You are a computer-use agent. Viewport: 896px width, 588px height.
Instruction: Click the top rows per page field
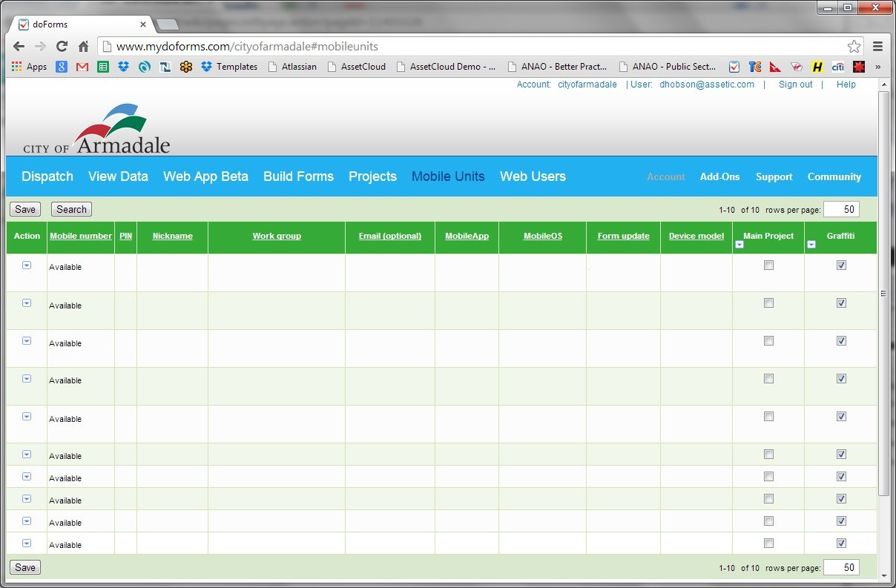[841, 210]
